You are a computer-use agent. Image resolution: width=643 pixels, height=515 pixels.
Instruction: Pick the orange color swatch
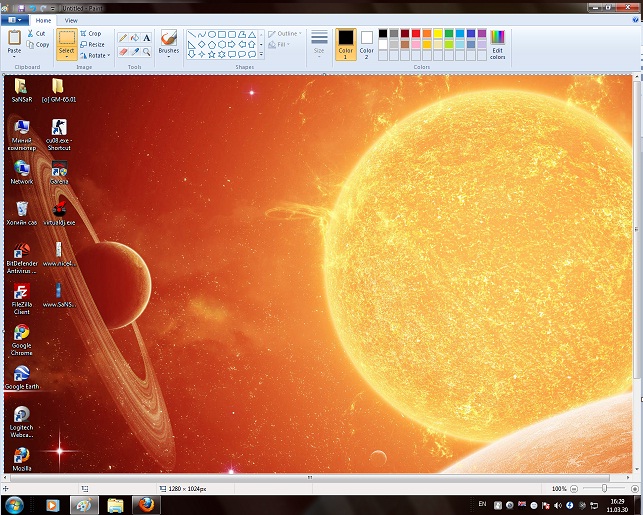427,34
